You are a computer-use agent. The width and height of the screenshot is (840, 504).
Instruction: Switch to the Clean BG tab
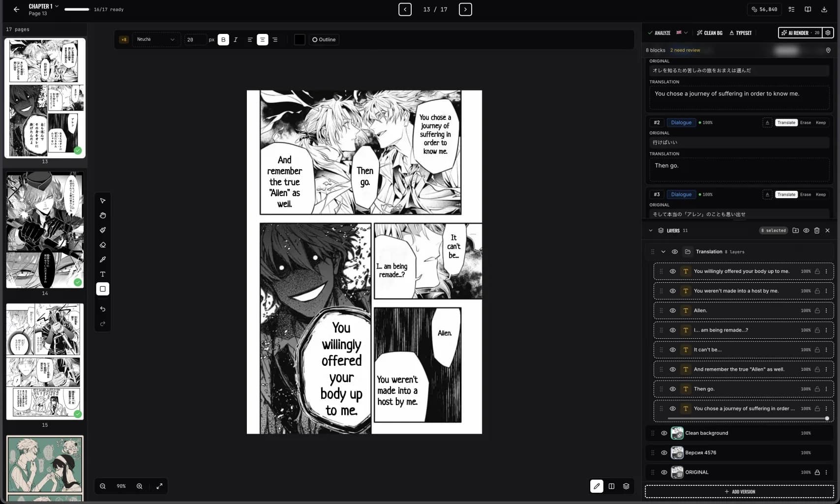coord(710,33)
